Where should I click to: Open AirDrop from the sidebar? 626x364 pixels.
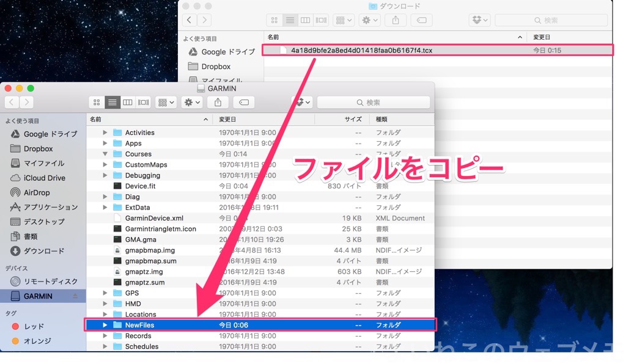pyautogui.click(x=37, y=192)
